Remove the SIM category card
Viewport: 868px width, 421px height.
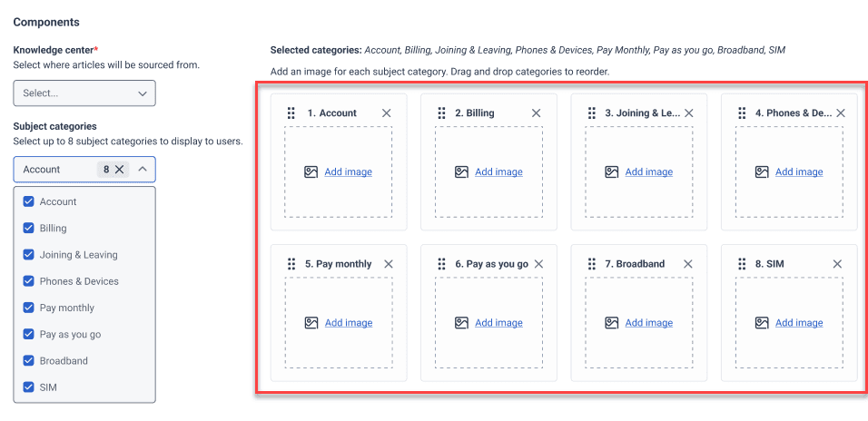click(x=837, y=264)
